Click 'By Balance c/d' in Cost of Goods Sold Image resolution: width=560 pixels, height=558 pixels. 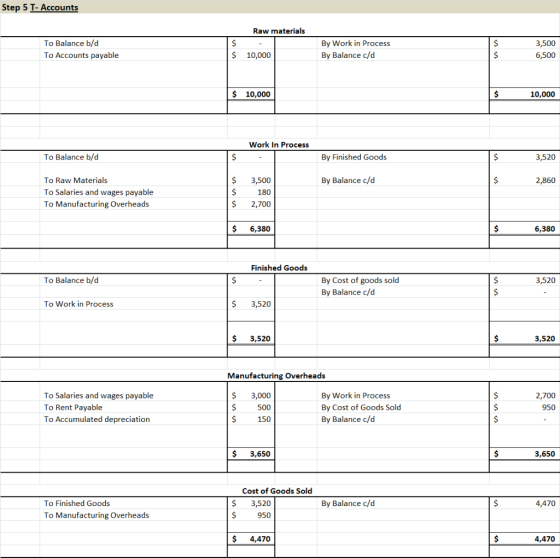[348, 503]
